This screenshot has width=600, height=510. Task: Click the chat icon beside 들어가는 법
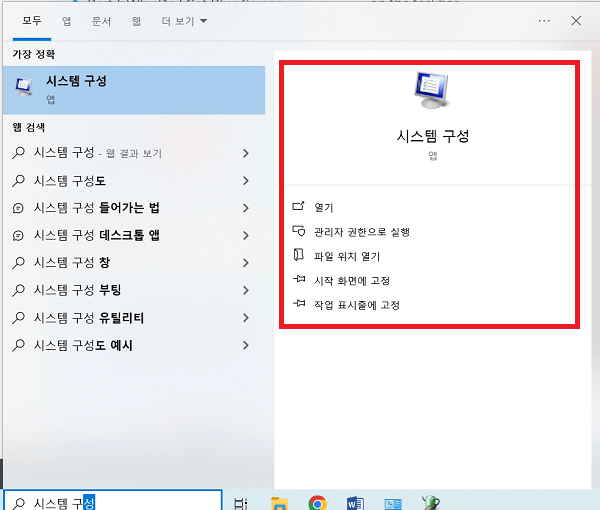pos(18,209)
